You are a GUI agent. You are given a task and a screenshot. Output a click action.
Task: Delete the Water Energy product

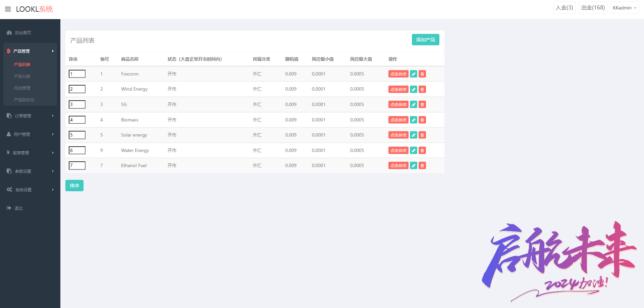[x=422, y=150]
